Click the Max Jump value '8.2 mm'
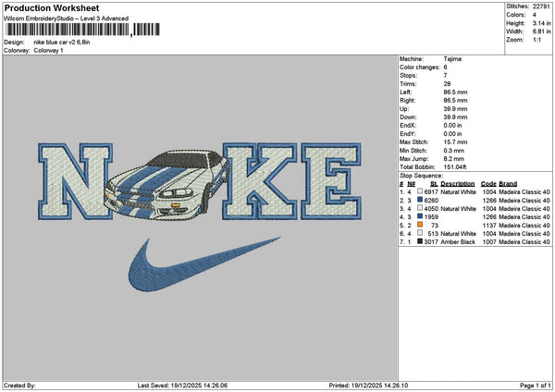Viewport: 555px width, 392px height. (454, 159)
